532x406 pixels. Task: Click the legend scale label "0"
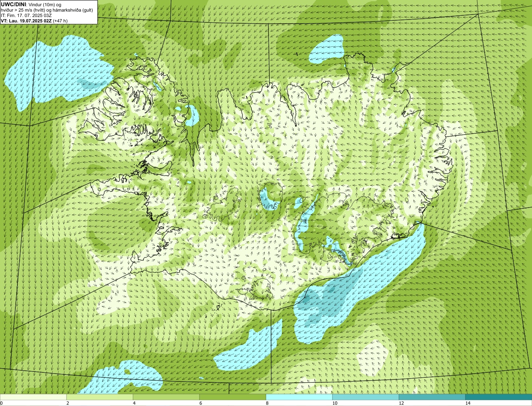(x=1, y=403)
